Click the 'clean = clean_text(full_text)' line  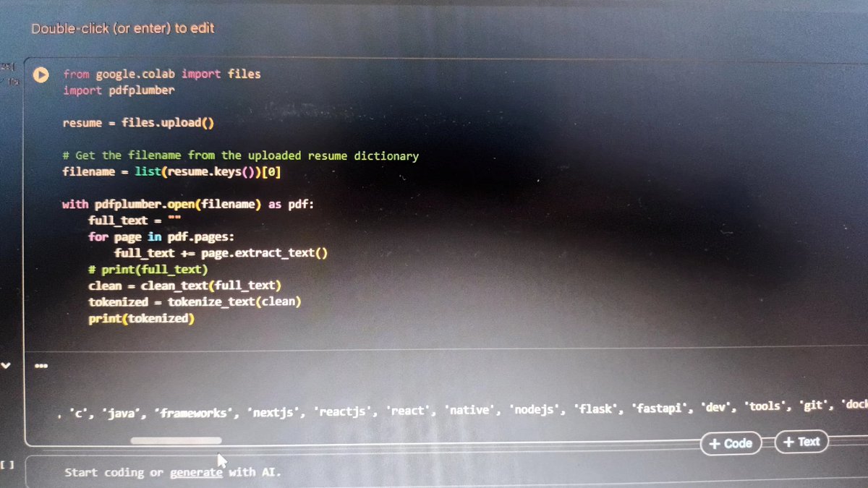point(185,286)
